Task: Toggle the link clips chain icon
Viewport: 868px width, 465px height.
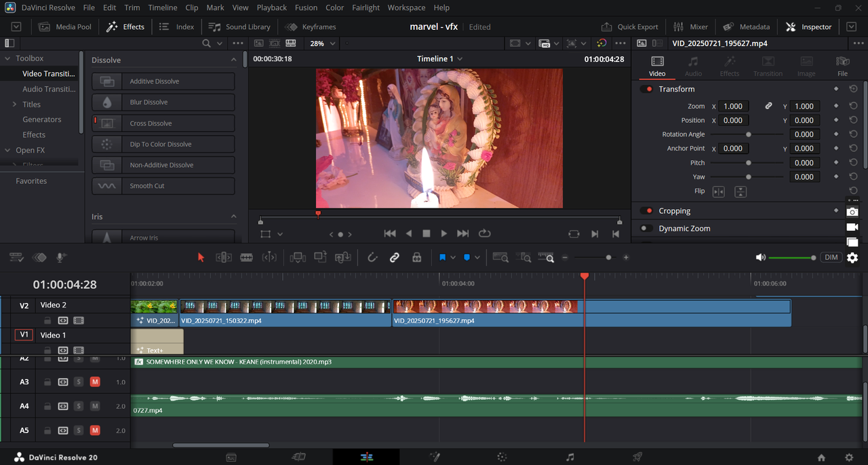Action: 394,257
